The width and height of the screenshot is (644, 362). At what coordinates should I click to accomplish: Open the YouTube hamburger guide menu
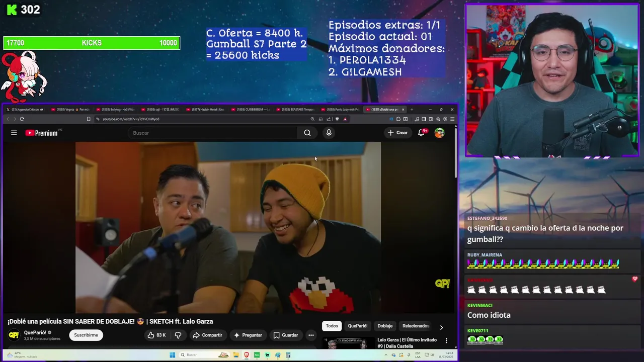pyautogui.click(x=14, y=133)
